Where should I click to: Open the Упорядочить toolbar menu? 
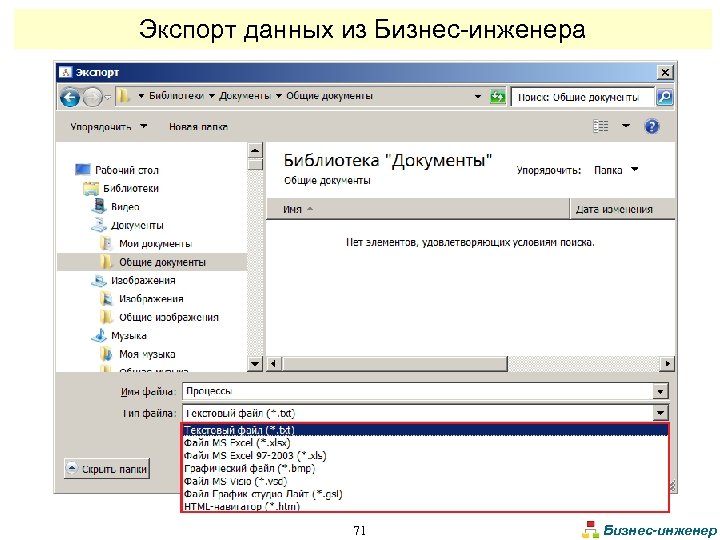tap(108, 127)
